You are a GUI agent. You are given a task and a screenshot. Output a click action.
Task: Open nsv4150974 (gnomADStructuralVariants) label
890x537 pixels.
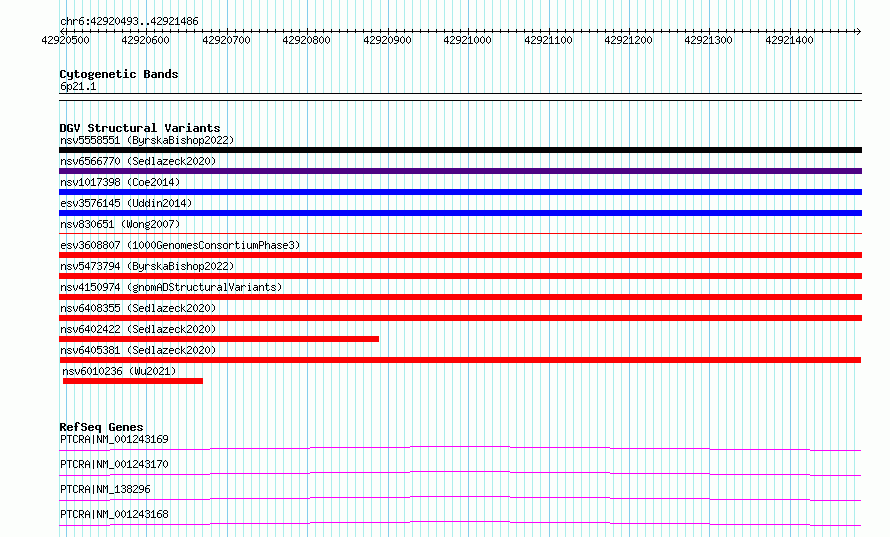pos(171,287)
